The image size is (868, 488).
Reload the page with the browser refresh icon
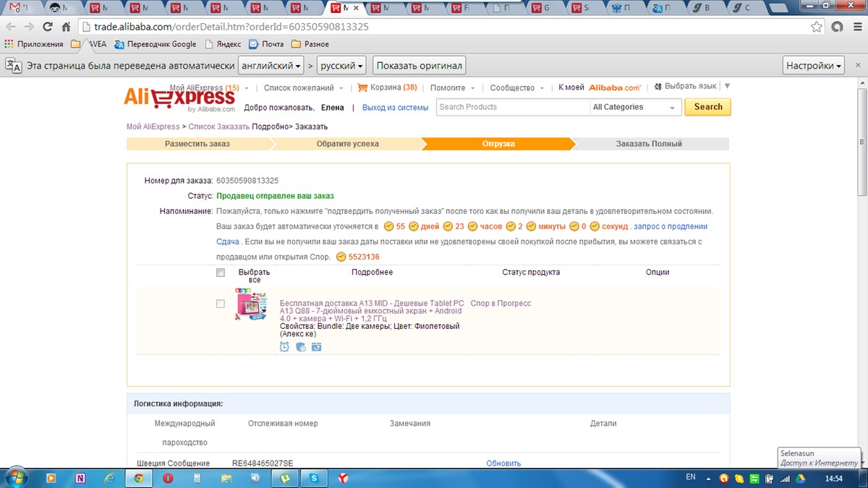48,27
